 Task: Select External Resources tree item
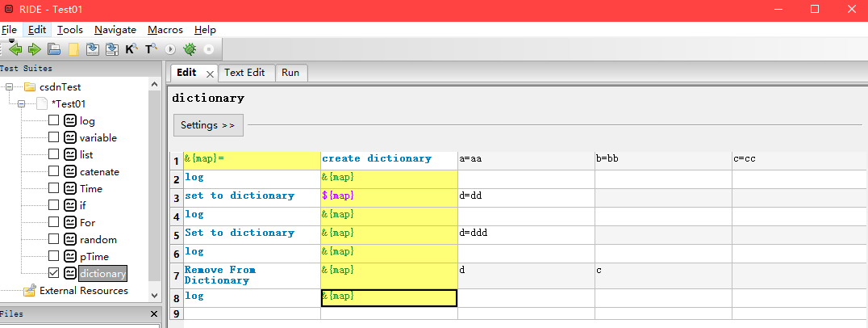[84, 290]
